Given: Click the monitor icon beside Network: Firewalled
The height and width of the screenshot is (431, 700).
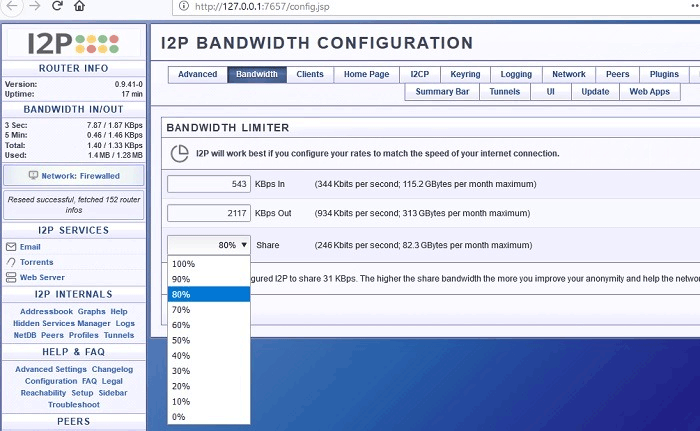Looking at the screenshot, I should (x=33, y=176).
